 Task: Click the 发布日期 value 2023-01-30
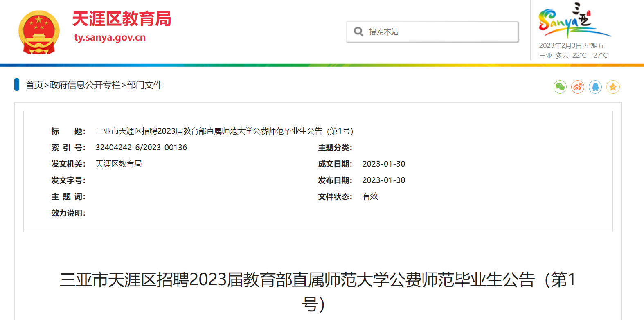pyautogui.click(x=384, y=180)
